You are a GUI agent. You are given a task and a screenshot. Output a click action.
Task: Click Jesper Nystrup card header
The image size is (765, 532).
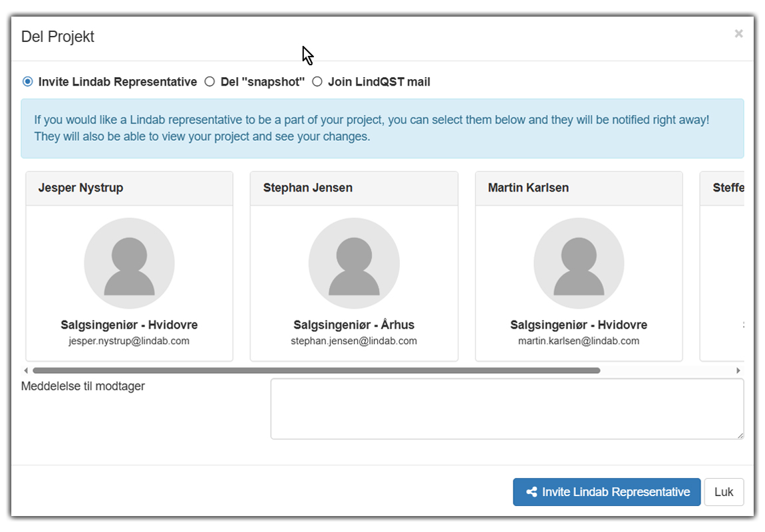point(129,188)
